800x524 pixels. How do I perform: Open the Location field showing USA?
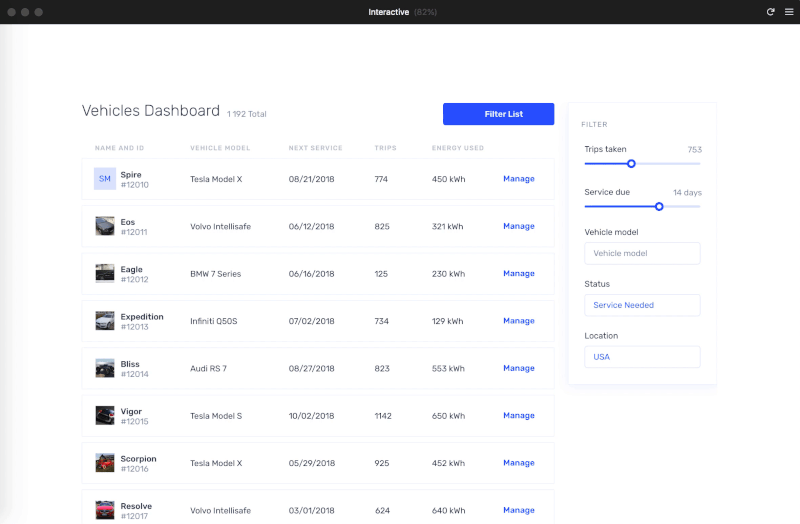point(642,357)
